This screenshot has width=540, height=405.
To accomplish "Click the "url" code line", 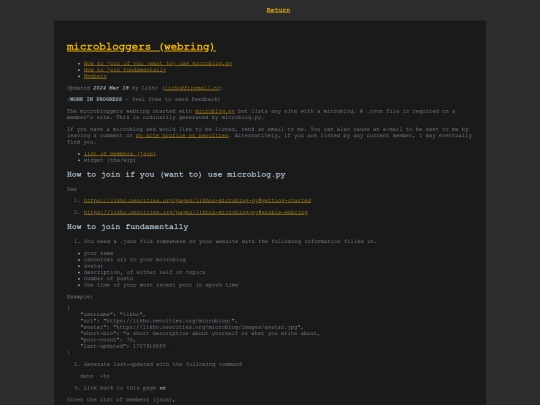I will 159,321.
